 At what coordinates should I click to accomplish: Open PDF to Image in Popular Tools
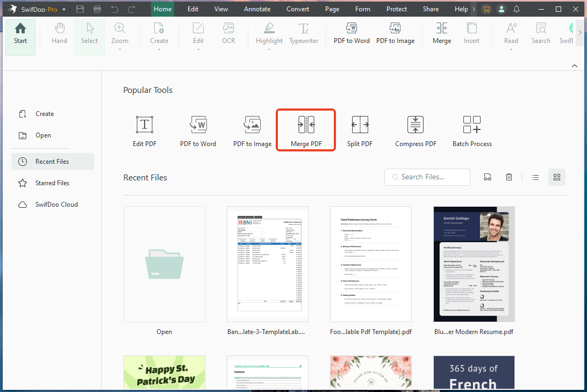pos(252,131)
